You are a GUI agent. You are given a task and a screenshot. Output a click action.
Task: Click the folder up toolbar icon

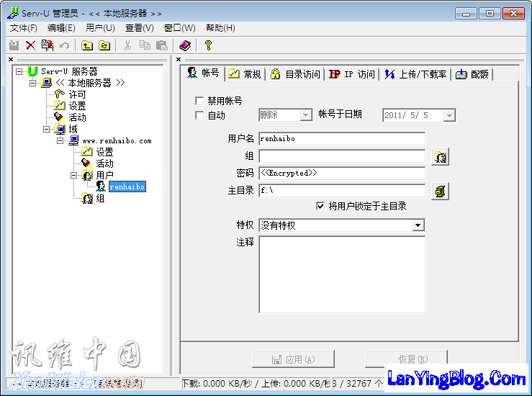(87, 45)
